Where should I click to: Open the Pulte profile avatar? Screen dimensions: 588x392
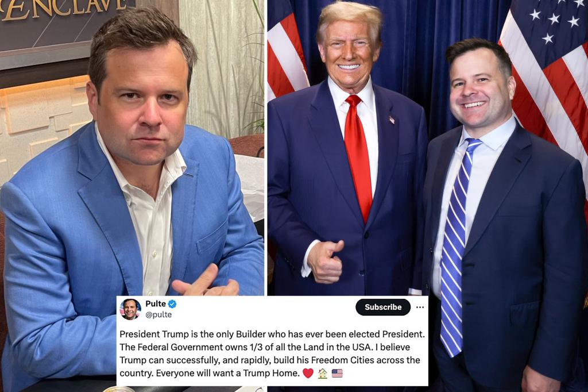[x=130, y=309]
